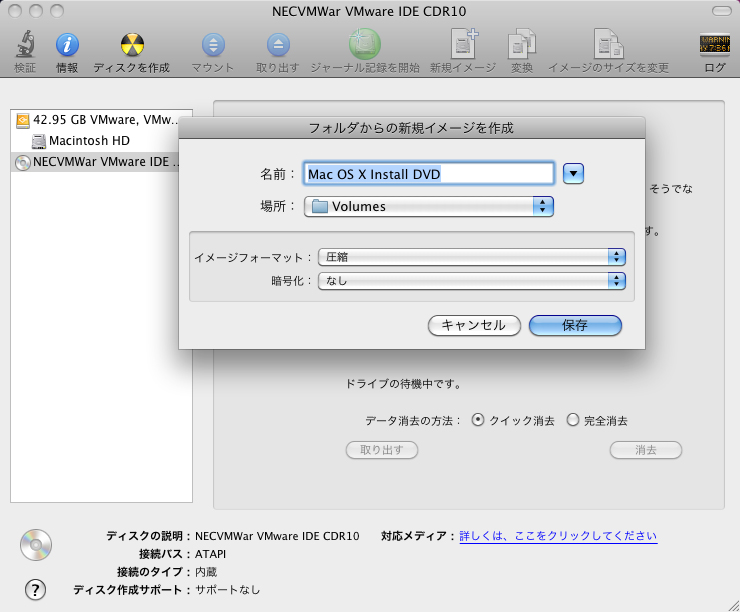Click the 対応メディア details link
Screen dimensions: 740x612
point(558,536)
